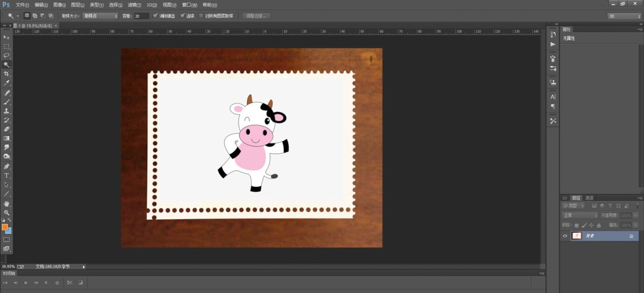
Task: Select the Crop tool in toolbox
Action: [x=7, y=73]
